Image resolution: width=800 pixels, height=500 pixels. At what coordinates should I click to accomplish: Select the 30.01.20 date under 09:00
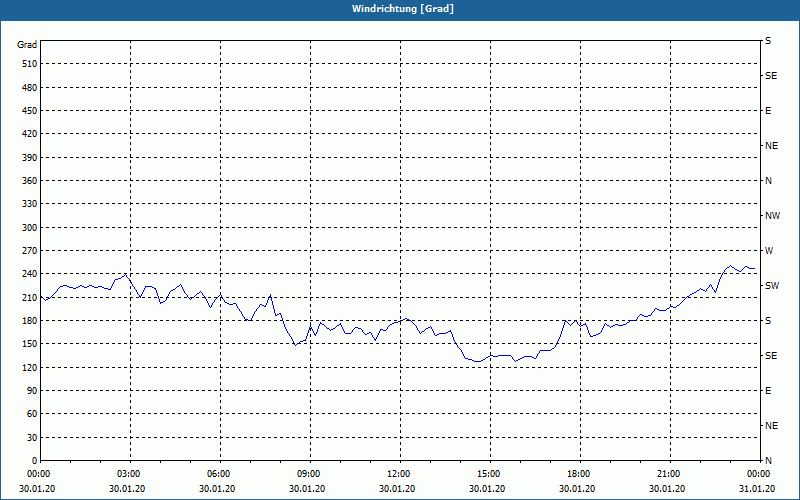(x=307, y=489)
